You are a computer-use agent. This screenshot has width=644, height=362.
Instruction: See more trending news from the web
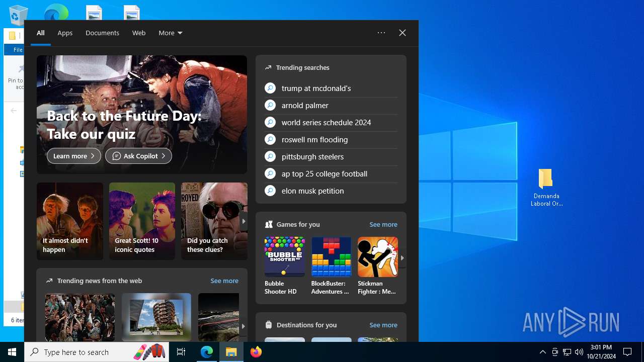224,281
